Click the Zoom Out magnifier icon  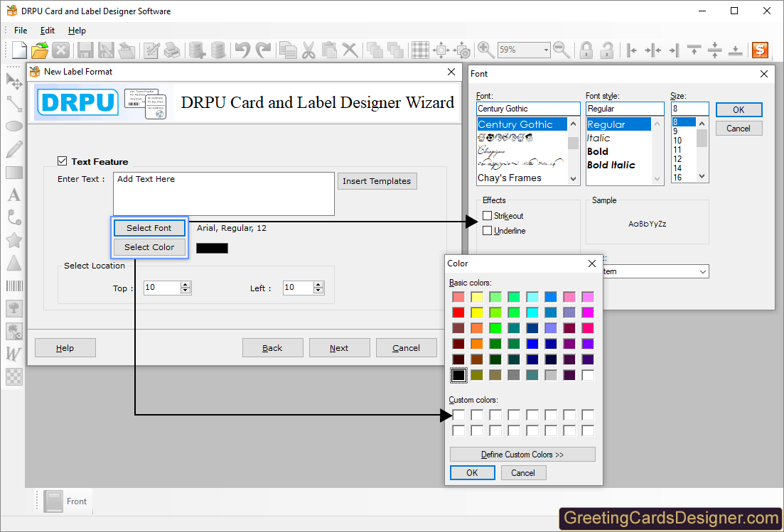tap(562, 50)
